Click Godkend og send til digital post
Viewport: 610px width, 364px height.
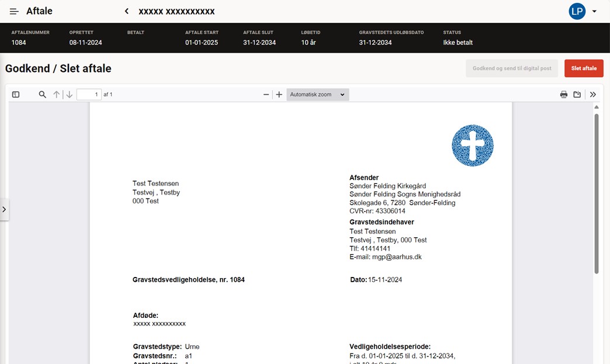click(x=512, y=68)
